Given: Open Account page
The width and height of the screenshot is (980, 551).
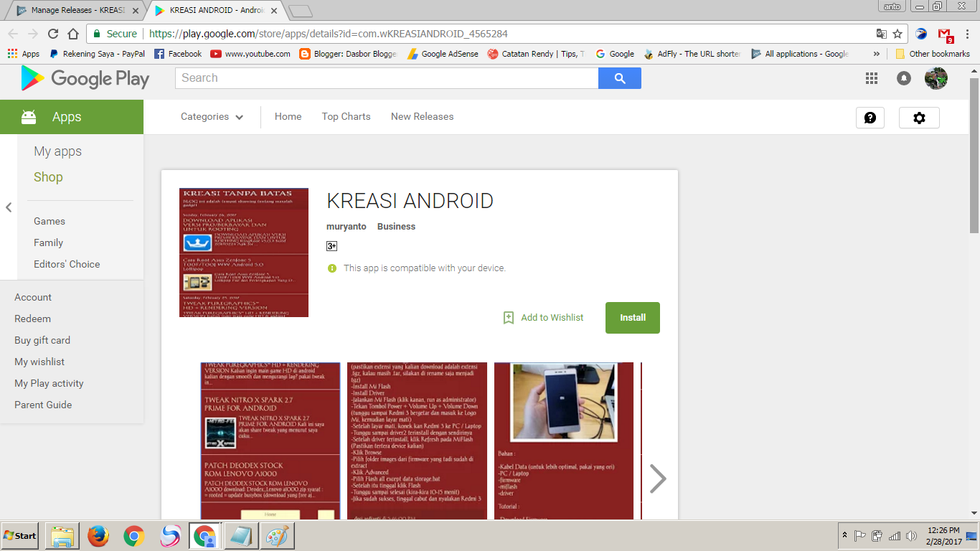Looking at the screenshot, I should [x=33, y=298].
